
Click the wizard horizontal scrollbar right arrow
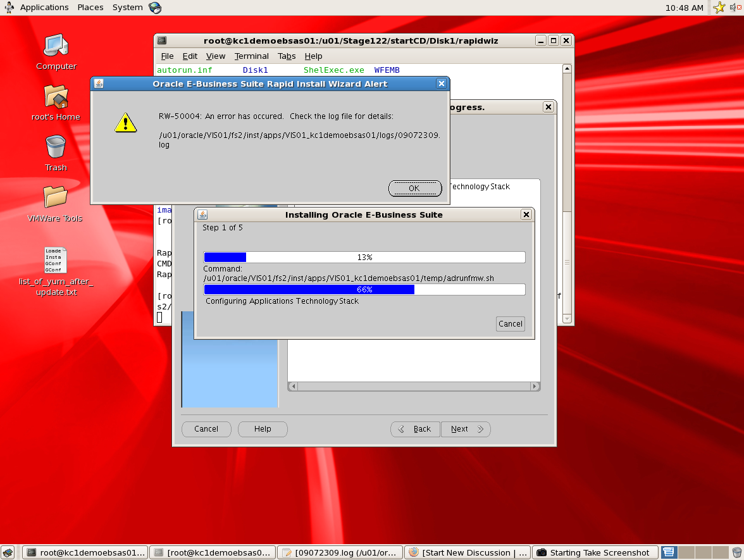click(x=535, y=386)
